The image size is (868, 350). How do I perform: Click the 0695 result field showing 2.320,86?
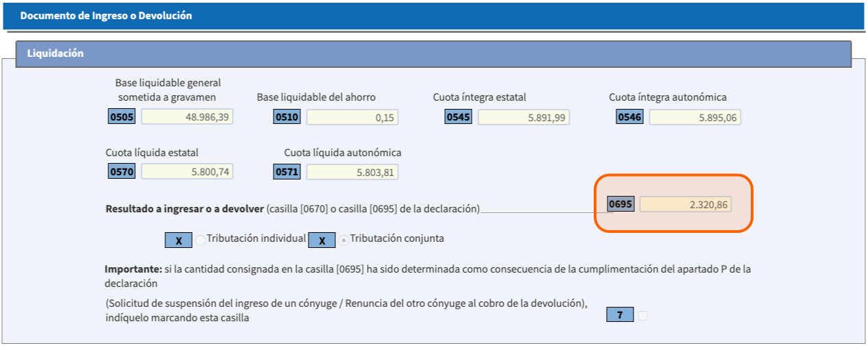click(x=686, y=204)
